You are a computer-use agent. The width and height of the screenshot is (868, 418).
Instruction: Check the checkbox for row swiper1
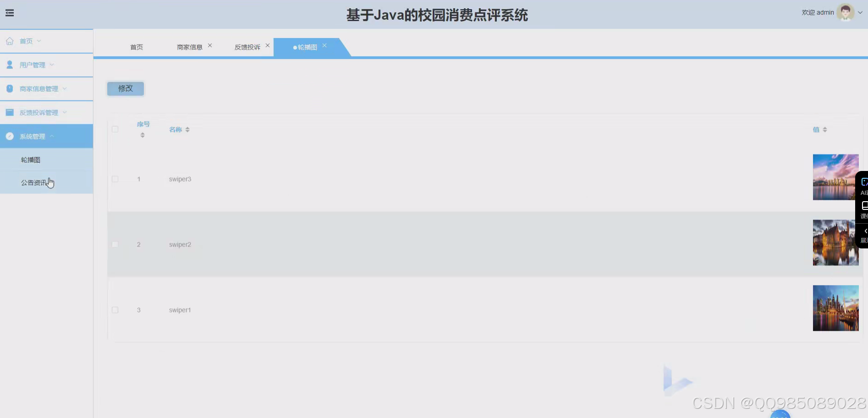point(115,310)
